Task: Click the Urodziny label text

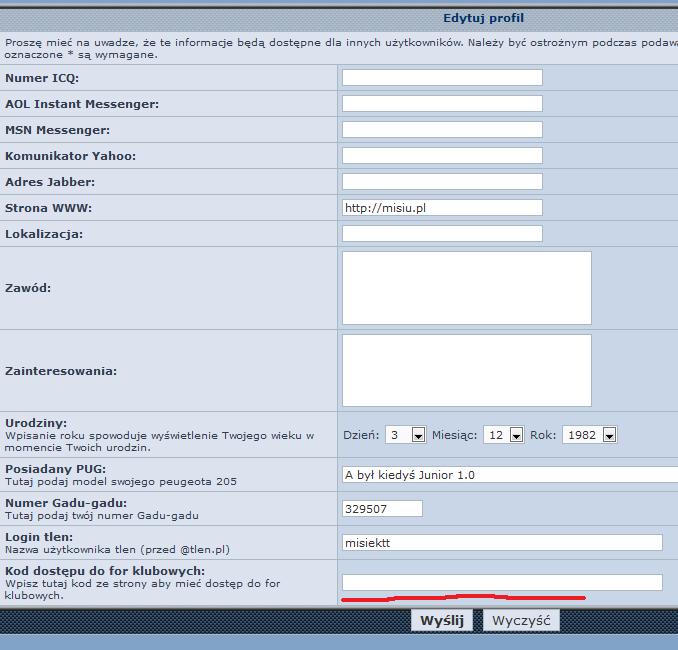Action: point(36,423)
